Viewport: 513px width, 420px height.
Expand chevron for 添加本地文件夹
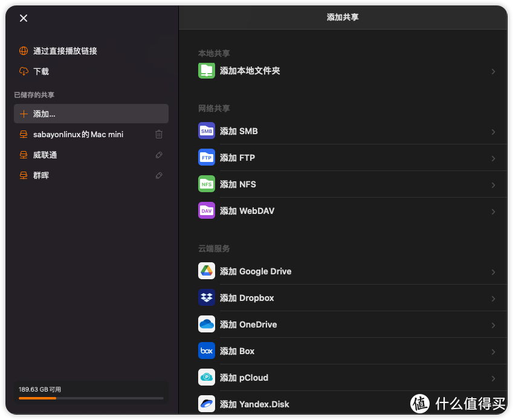pyautogui.click(x=493, y=71)
